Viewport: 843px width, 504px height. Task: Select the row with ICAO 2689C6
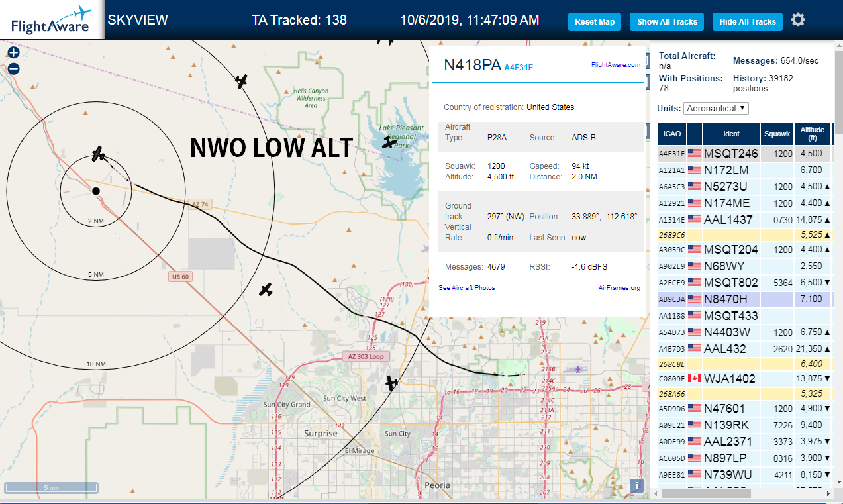(x=745, y=235)
